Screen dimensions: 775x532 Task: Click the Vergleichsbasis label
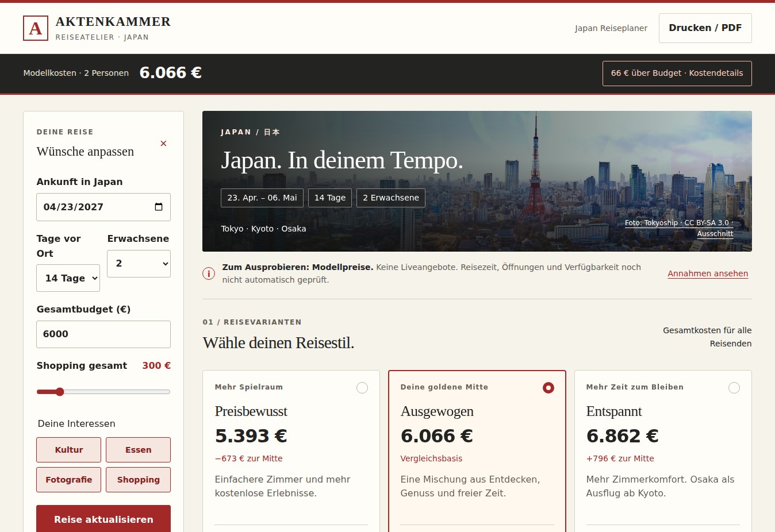coord(431,458)
